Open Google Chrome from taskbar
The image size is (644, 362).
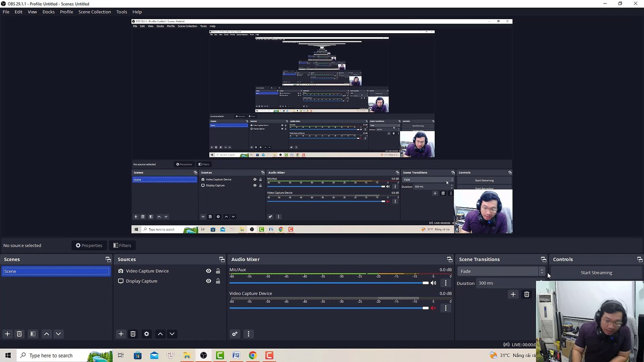pyautogui.click(x=253, y=355)
